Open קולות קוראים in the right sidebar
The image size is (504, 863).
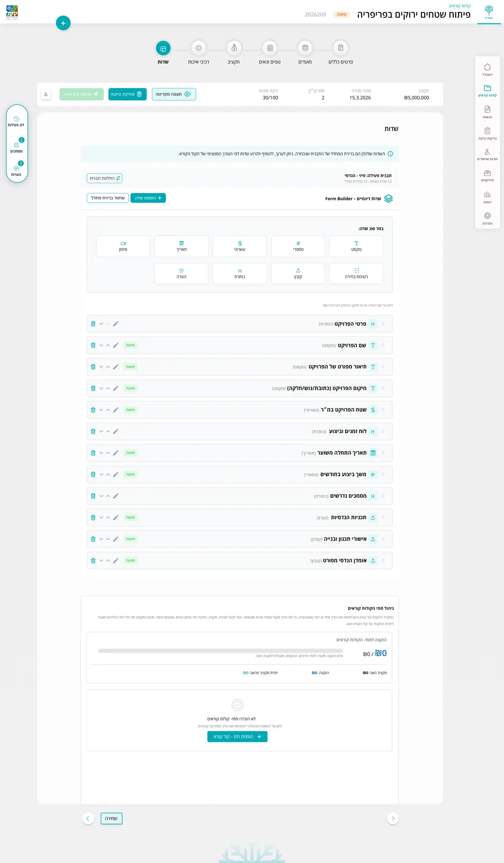coord(487,91)
